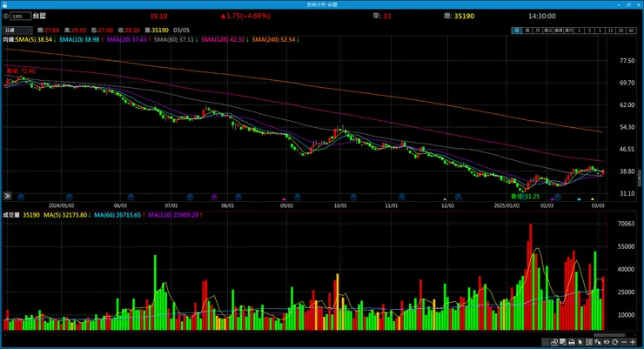Click the 10/01 date label on axis
Viewport: 644px width, 349px height.
click(x=340, y=205)
